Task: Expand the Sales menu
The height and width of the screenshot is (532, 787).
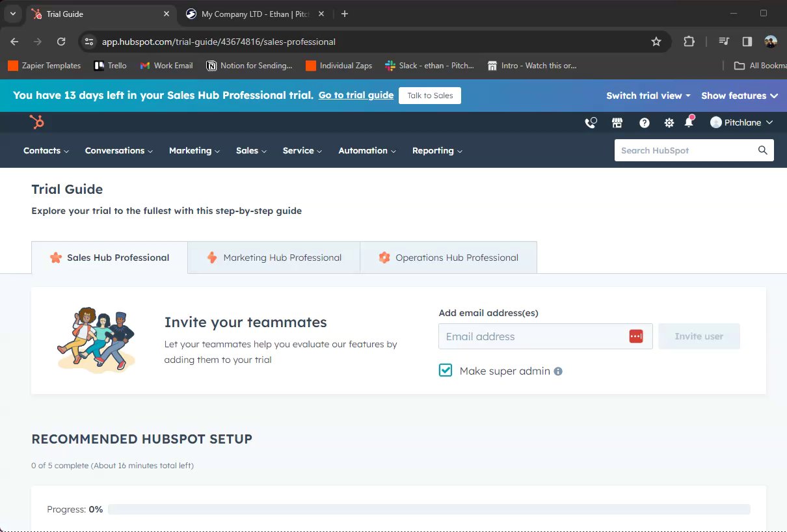Action: tap(251, 150)
